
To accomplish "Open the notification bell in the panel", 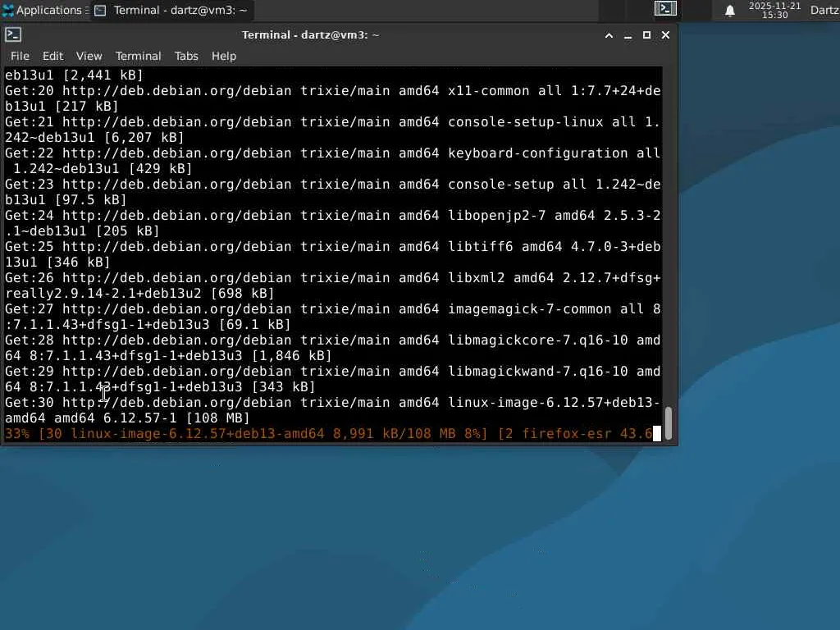I will [x=729, y=11].
